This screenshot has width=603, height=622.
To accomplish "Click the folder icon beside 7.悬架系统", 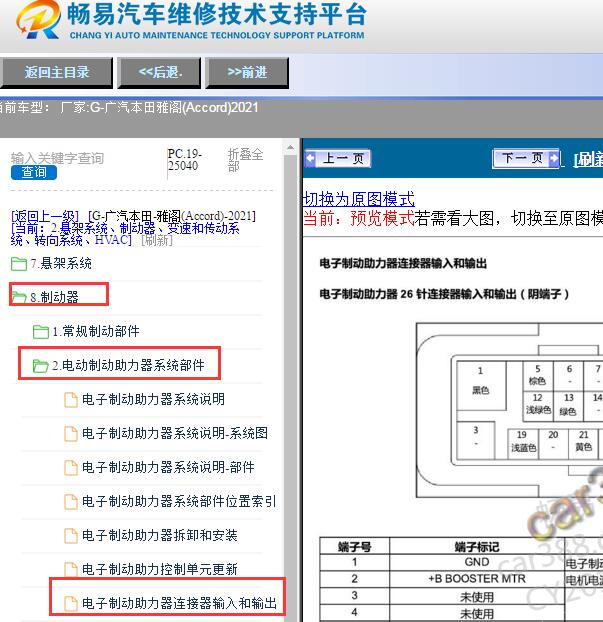I will click(x=19, y=263).
